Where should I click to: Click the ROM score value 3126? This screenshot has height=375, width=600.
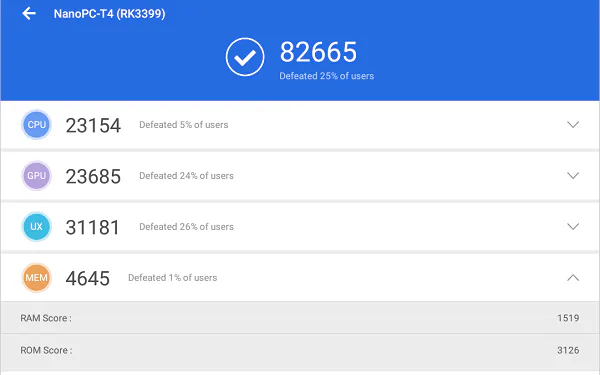[568, 350]
